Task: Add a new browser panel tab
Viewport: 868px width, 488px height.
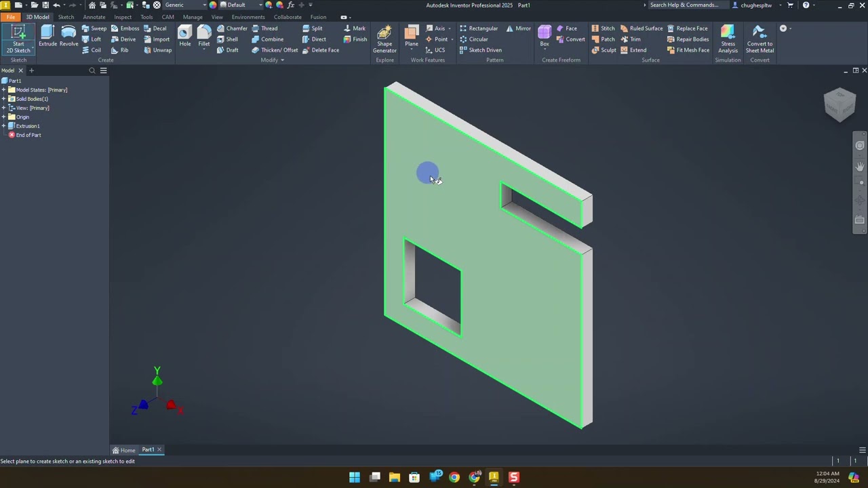Action: click(31, 70)
